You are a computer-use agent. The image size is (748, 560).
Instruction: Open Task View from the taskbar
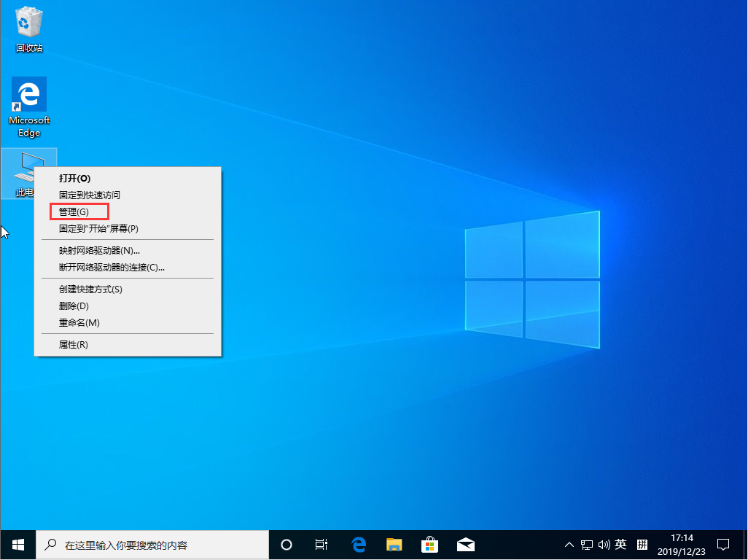coord(322,545)
